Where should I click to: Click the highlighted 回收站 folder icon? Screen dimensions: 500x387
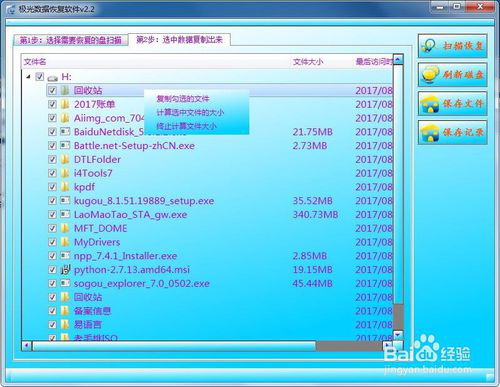pos(65,90)
